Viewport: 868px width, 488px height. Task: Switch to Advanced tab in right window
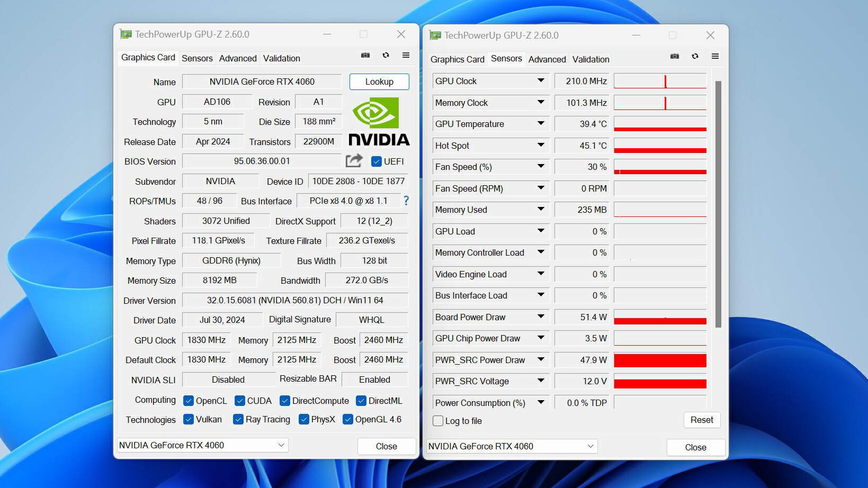click(x=547, y=59)
